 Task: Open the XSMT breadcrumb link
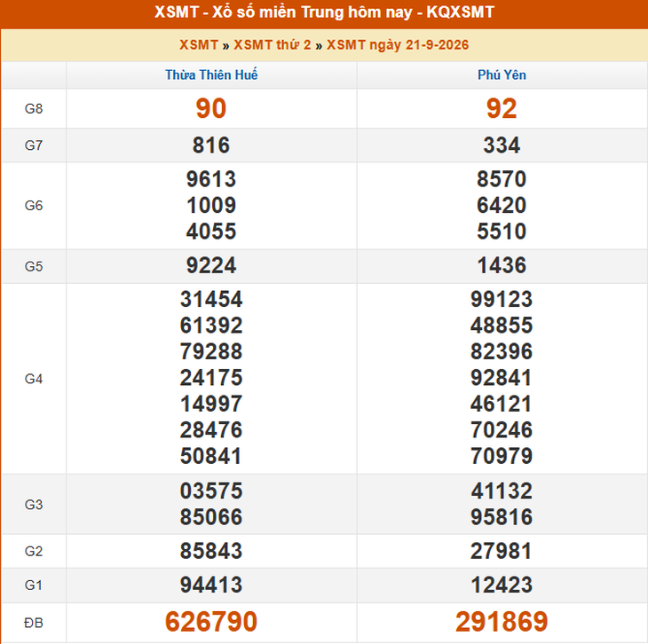[198, 44]
